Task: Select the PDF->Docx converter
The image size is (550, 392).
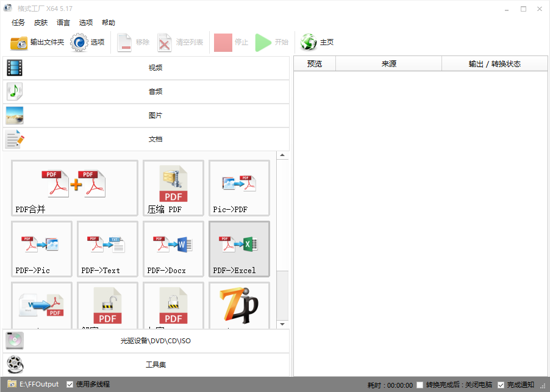Action: 173,249
